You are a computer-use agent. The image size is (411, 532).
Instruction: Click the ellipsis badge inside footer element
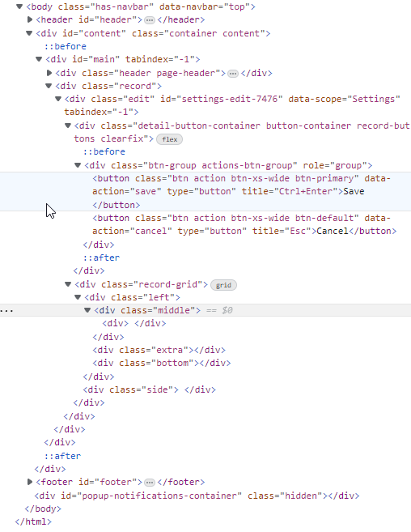[x=149, y=483]
